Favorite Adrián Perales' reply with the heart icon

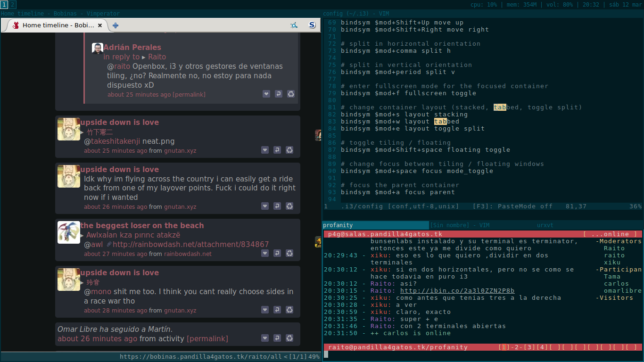[266, 94]
